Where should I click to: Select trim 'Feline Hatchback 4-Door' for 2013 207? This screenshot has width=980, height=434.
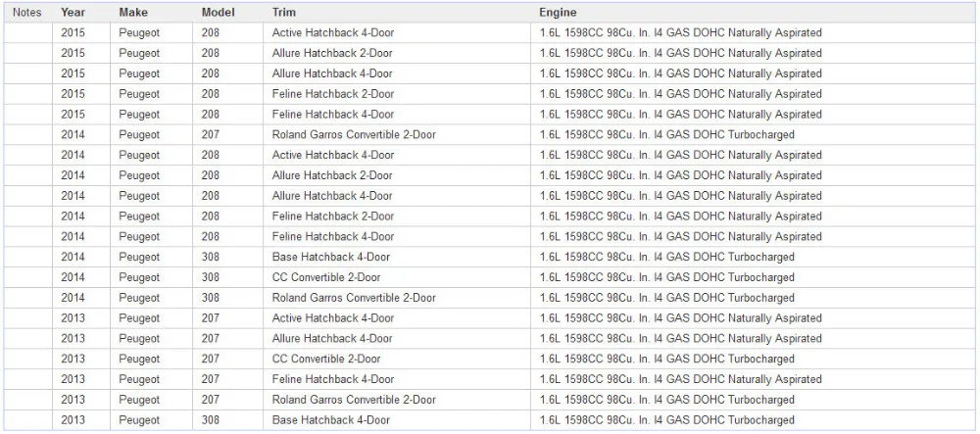coord(333,380)
